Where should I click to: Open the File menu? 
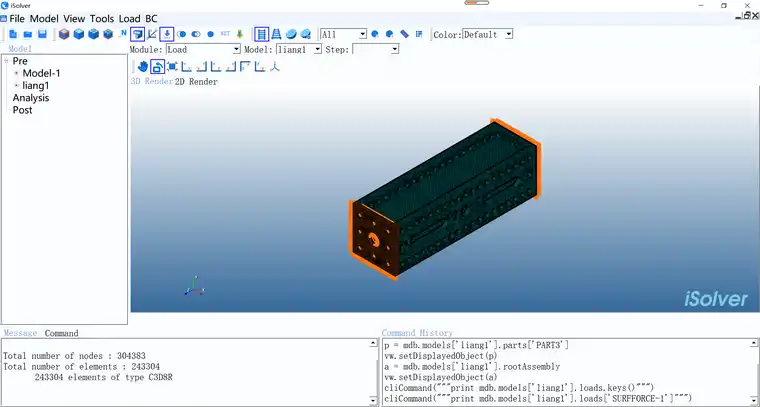tap(17, 19)
